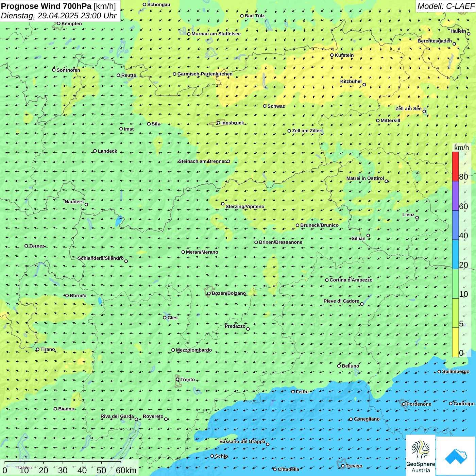Pick the yellow 0-5 legend segment

[455, 342]
